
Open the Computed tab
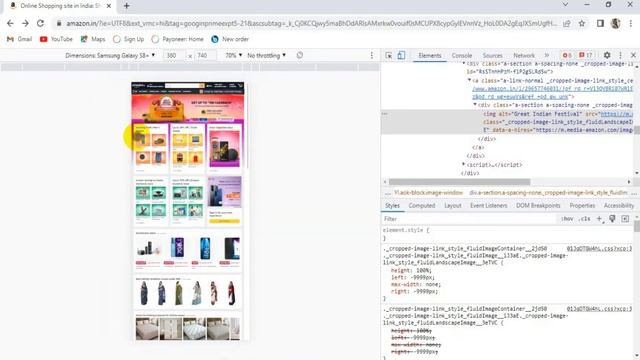pos(422,206)
